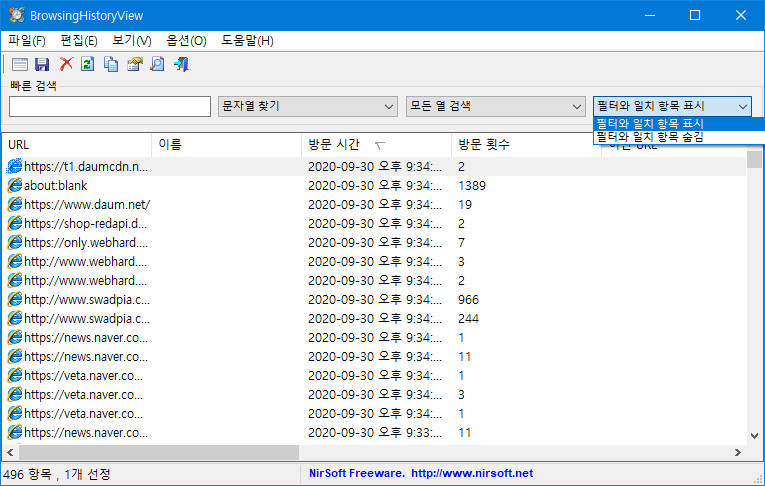Click the 496 항목, 1개 선정 status text
The image size is (765, 486).
(x=57, y=474)
